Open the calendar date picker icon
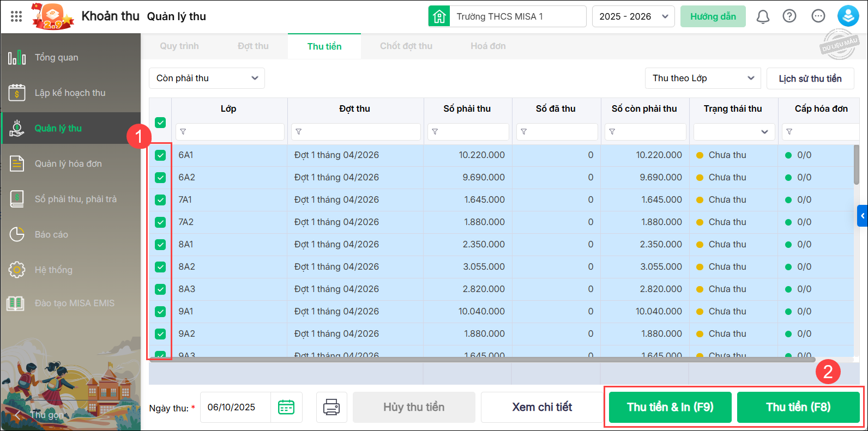 tap(286, 407)
